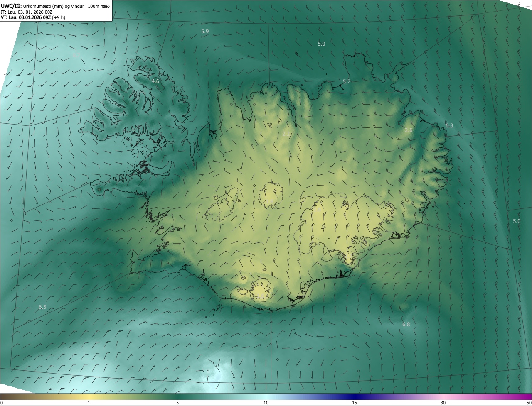Select the initial time line "IT: Lau. 03. 01. 2026 00Z"
The width and height of the screenshot is (532, 406).
pos(27,12)
